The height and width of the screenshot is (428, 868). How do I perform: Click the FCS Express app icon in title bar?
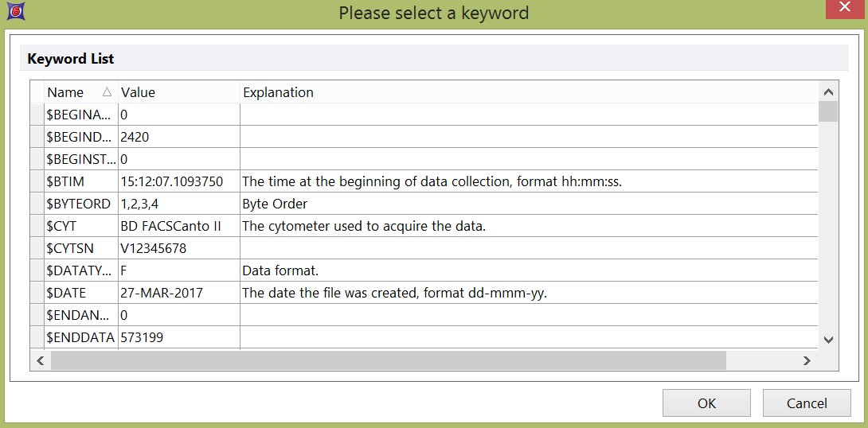(x=12, y=12)
